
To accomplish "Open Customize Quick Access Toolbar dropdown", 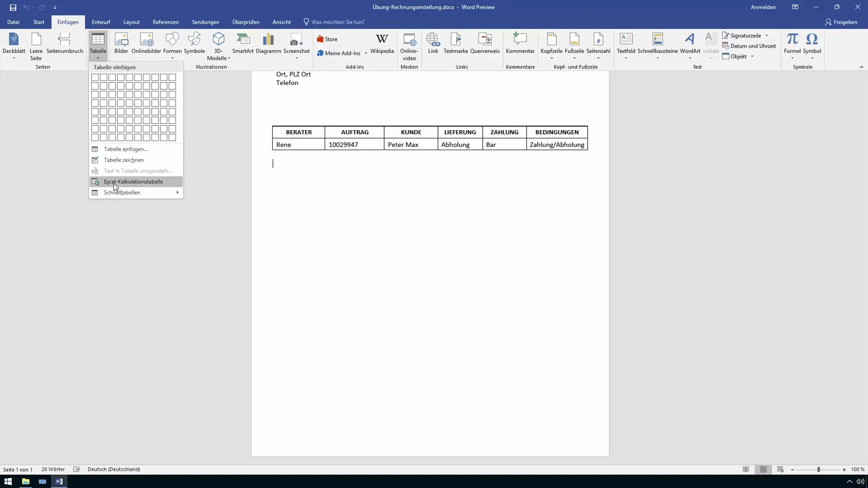I will [55, 8].
